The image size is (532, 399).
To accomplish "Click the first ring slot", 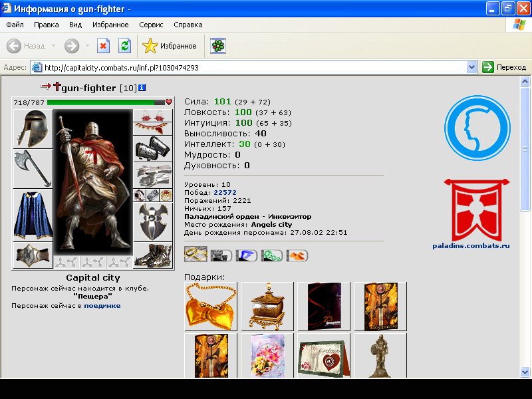I will 140,195.
